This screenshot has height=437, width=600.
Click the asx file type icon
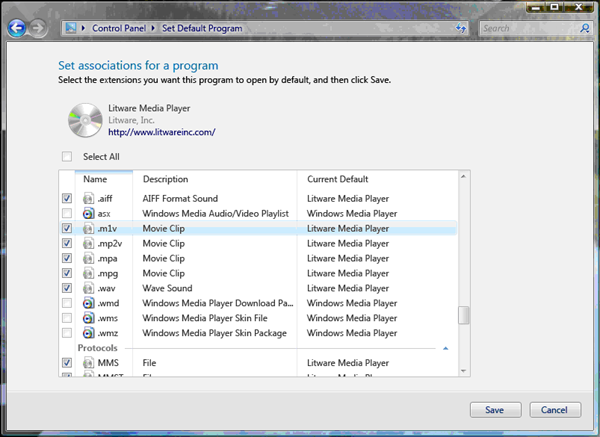click(x=89, y=214)
